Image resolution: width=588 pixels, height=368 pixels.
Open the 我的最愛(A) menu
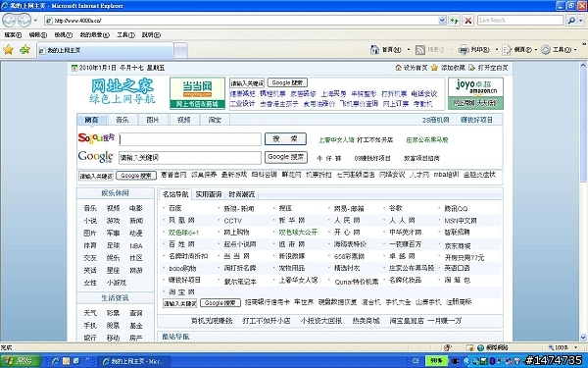tap(94, 35)
